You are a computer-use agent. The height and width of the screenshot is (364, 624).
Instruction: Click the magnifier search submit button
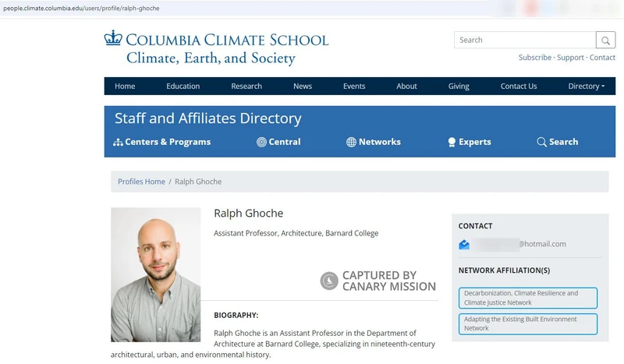605,41
